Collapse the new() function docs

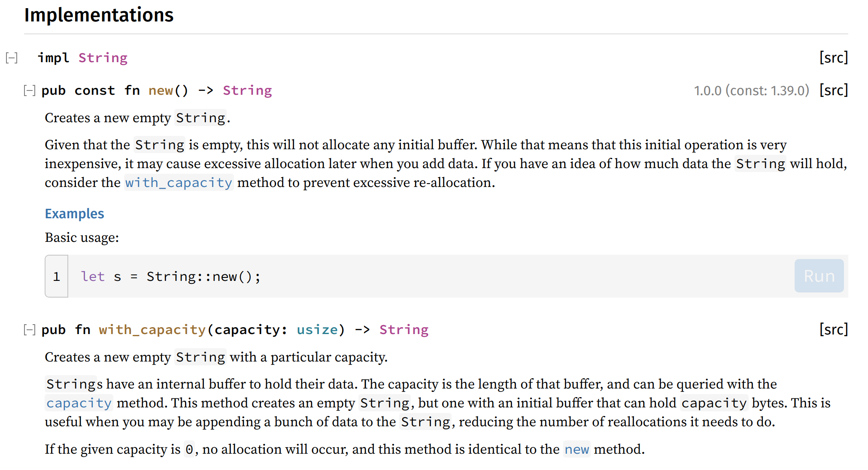click(30, 90)
